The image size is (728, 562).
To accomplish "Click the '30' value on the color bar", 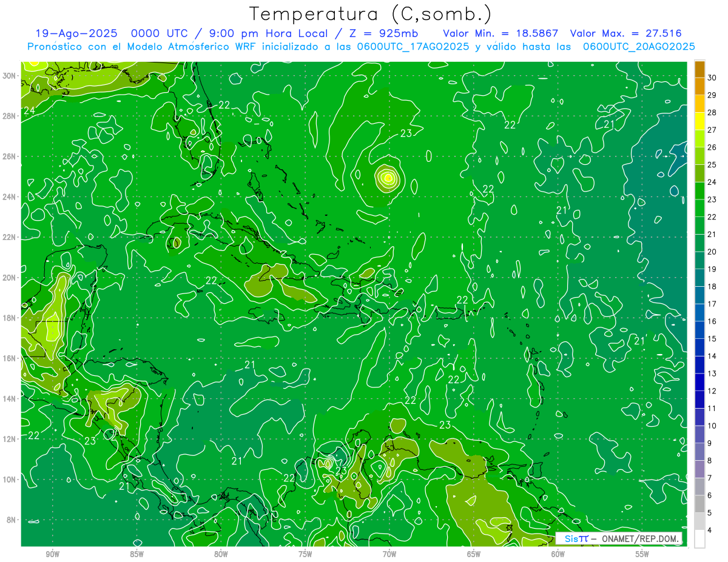I will point(712,77).
